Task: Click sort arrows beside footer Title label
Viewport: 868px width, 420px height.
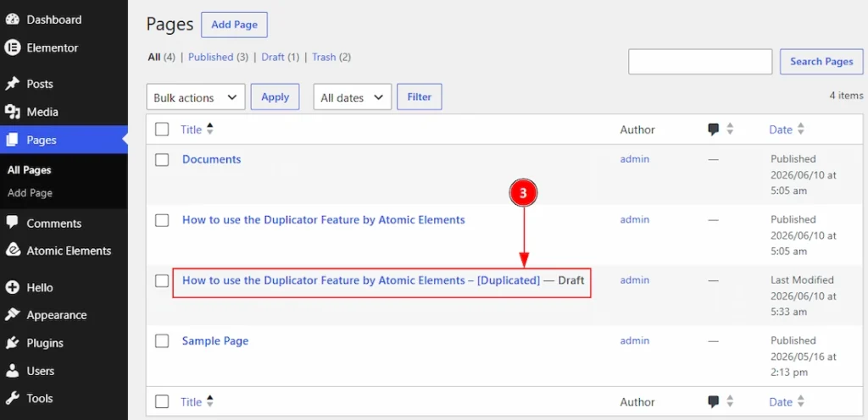Action: [x=210, y=401]
